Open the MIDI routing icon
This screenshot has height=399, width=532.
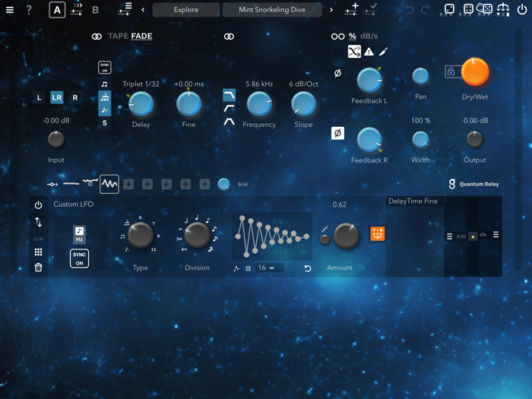tap(503, 9)
